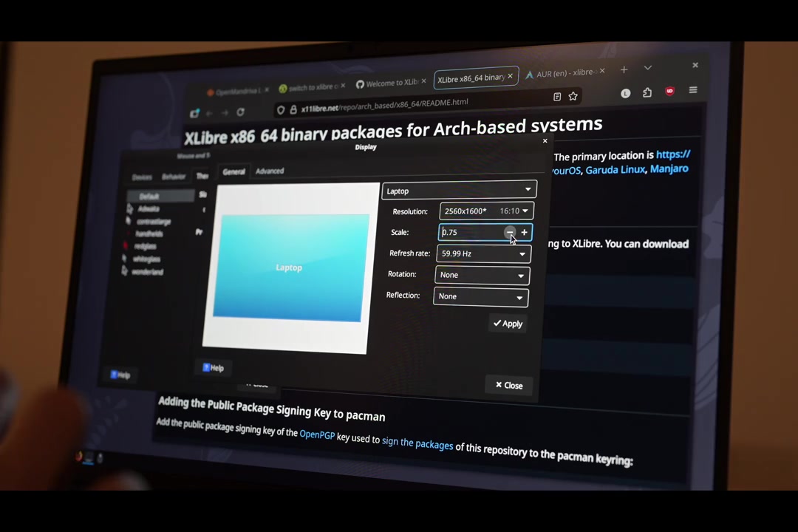The height and width of the screenshot is (532, 798).
Task: Open the Refresh rate dropdown showing 59.99 Hz
Action: pyautogui.click(x=483, y=253)
